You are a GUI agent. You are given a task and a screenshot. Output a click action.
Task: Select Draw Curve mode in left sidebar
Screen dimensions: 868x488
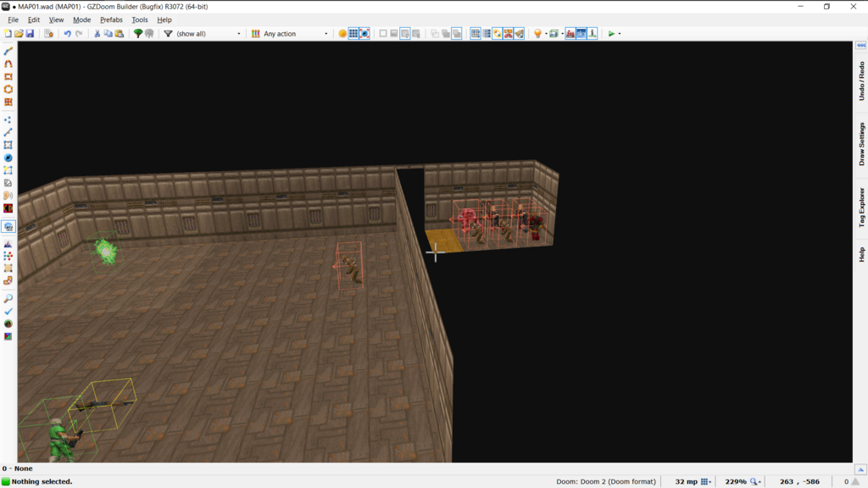point(8,64)
